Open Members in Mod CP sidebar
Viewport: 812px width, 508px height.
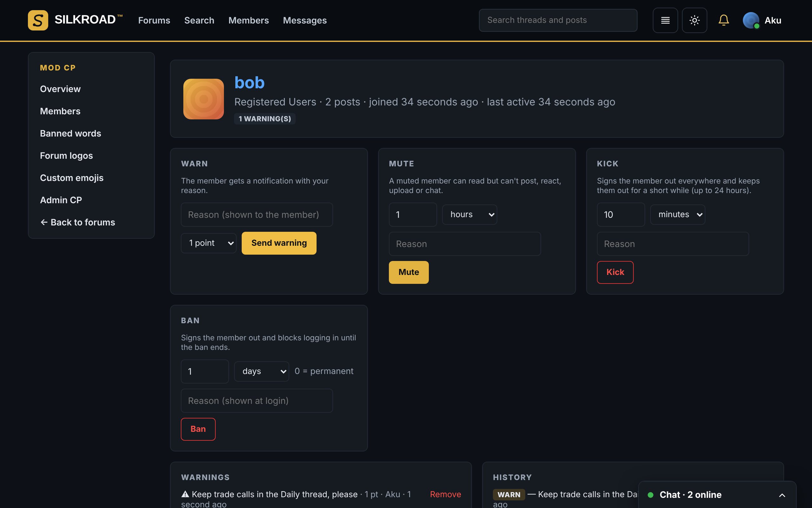pyautogui.click(x=60, y=111)
